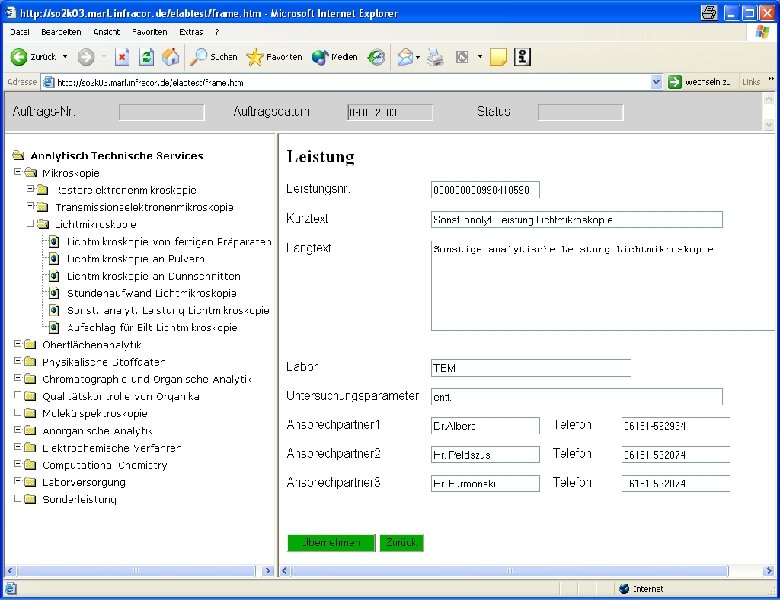
Task: Open Lichtmikroskopie von fertigen Präparaten item
Action: [169, 242]
